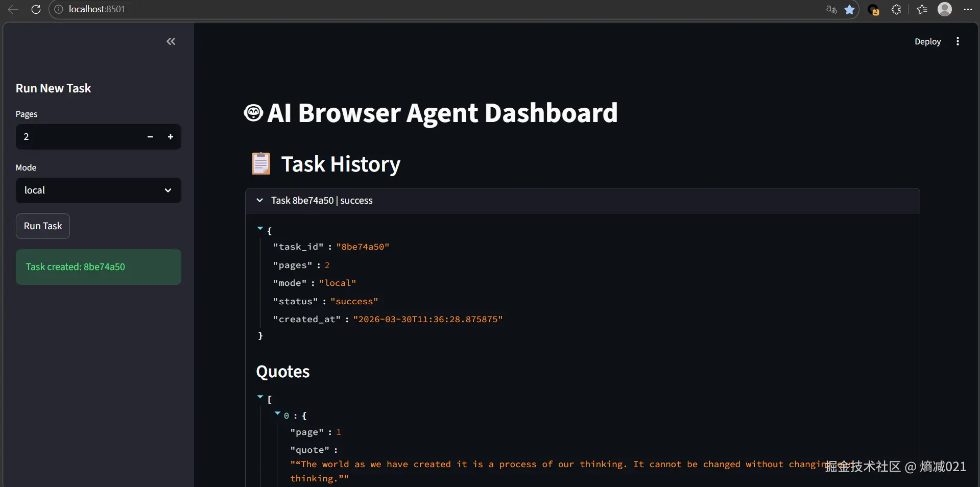
Task: Click the pages value 2 in JSON
Action: (x=327, y=265)
